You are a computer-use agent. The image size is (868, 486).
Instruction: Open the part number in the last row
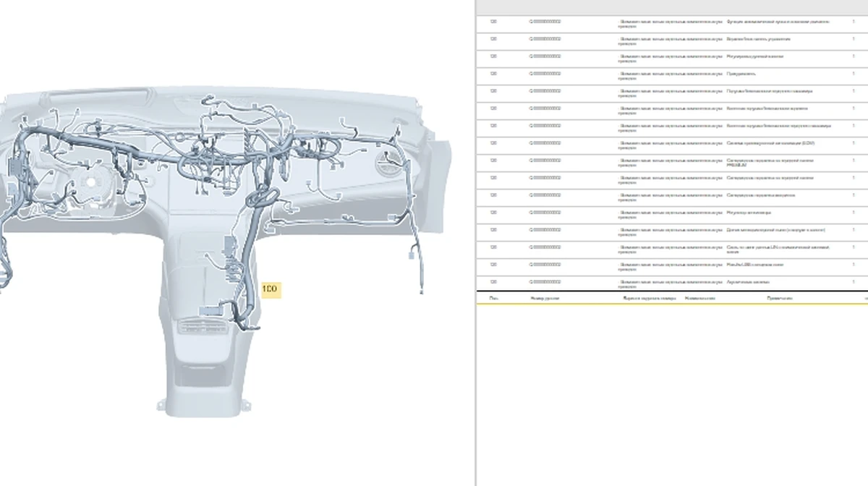click(x=545, y=282)
